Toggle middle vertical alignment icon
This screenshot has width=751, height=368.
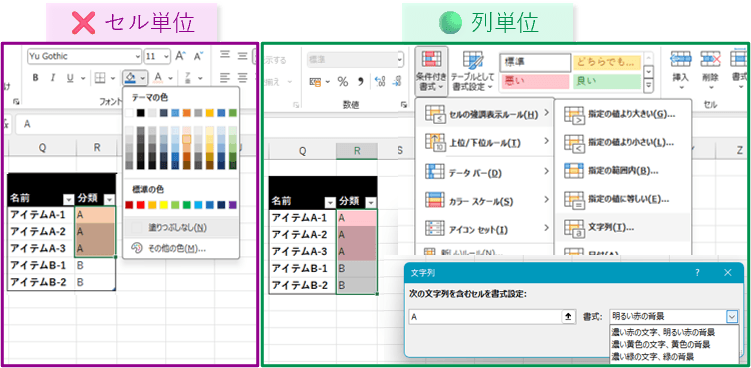click(x=242, y=55)
